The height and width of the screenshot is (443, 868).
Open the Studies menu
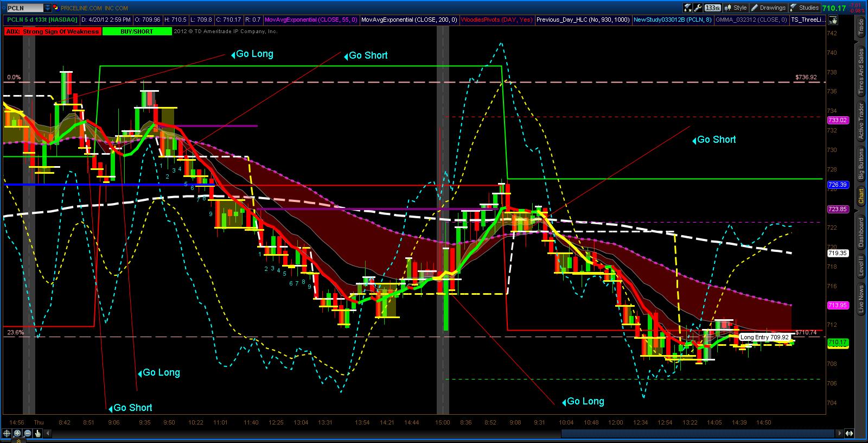(x=804, y=8)
